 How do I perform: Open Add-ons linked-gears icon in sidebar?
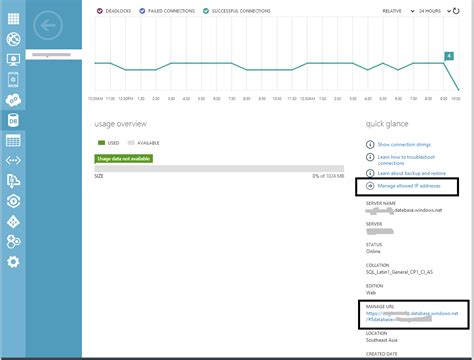tap(13, 242)
